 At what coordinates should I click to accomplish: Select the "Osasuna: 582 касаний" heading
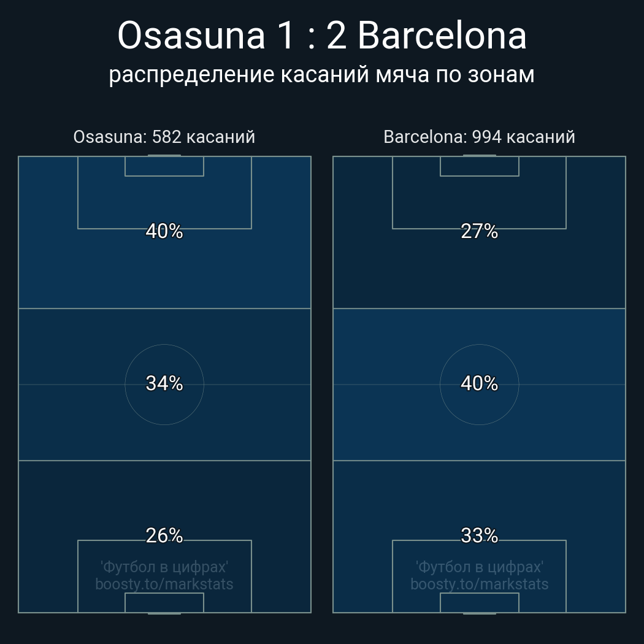164,137
